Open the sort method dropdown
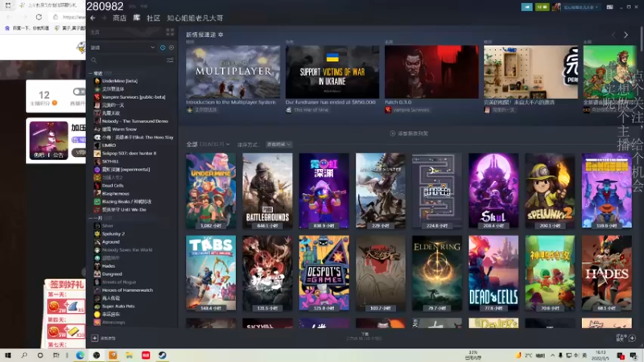Viewport: 644px width, 362px height. 279,145
